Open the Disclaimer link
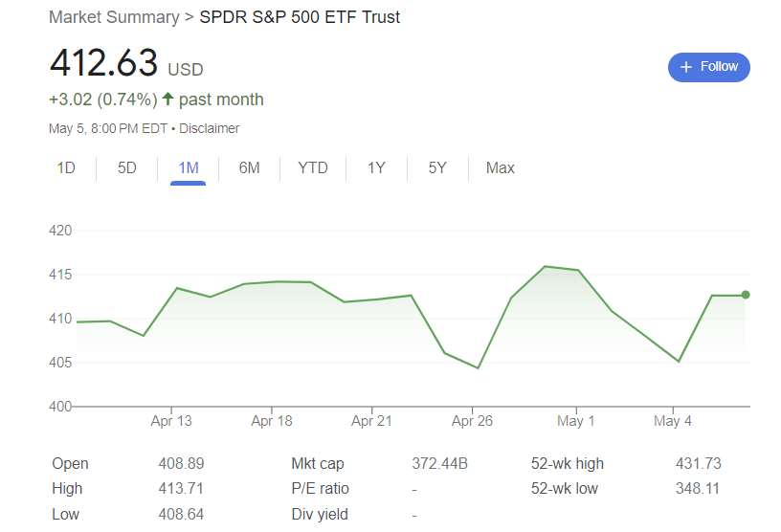Viewport: 781px width, 532px height. (210, 128)
